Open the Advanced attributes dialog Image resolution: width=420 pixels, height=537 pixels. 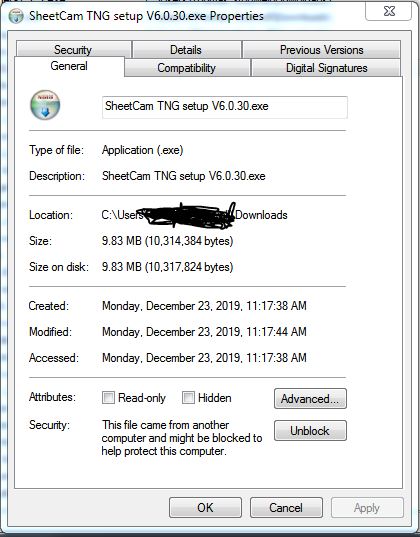point(310,399)
